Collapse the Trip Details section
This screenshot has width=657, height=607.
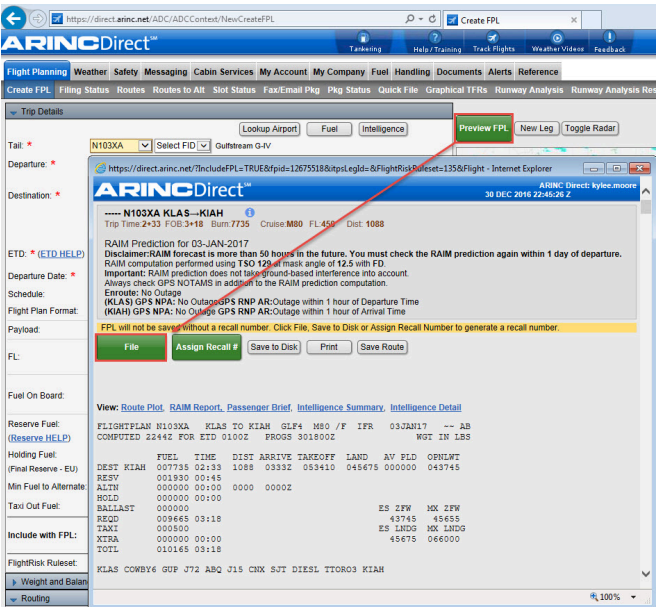coord(13,112)
